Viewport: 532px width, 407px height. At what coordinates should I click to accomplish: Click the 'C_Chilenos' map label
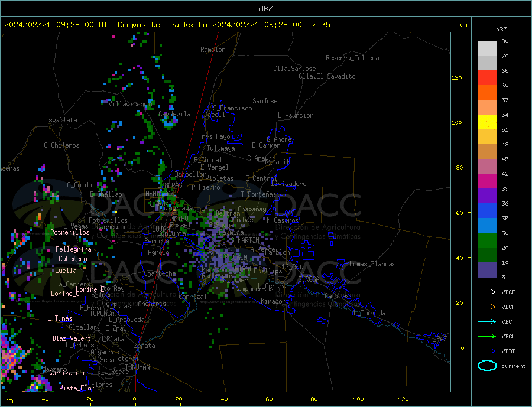pos(61,145)
